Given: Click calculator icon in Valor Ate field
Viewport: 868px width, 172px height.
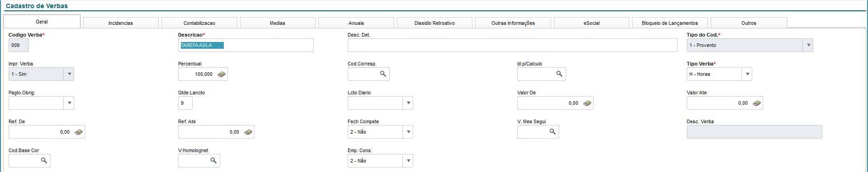Looking at the screenshot, I should point(757,103).
